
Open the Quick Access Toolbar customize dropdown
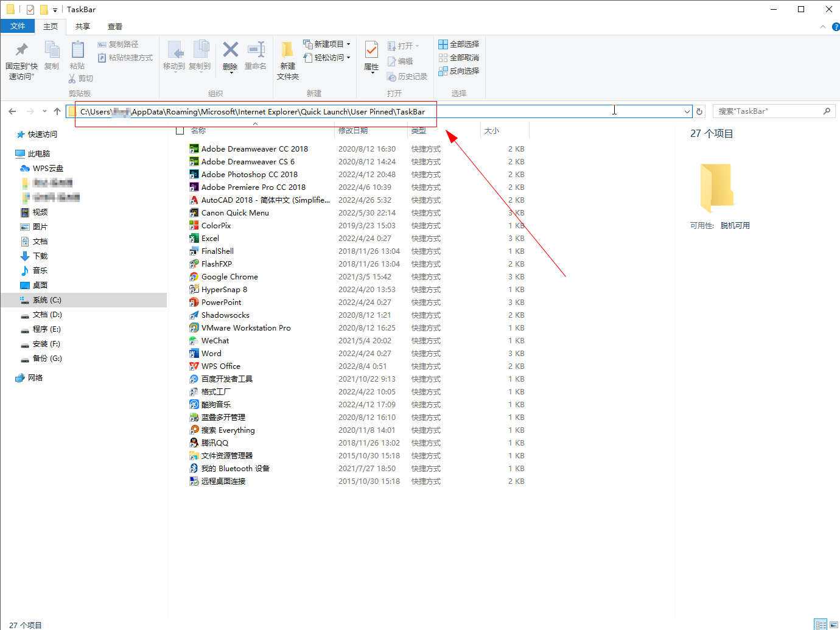pyautogui.click(x=55, y=10)
